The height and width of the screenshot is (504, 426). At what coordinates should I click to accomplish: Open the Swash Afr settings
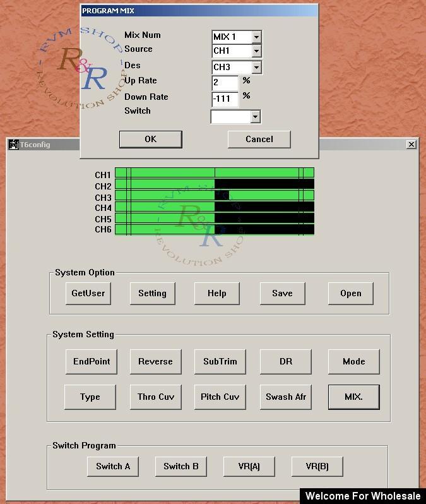pos(286,397)
